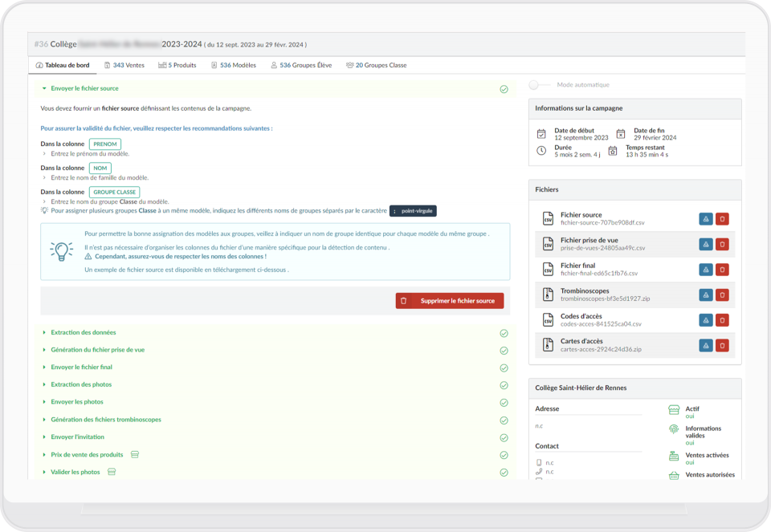Open the 20 Groupes Classe tab
The image size is (771, 532).
pos(376,65)
